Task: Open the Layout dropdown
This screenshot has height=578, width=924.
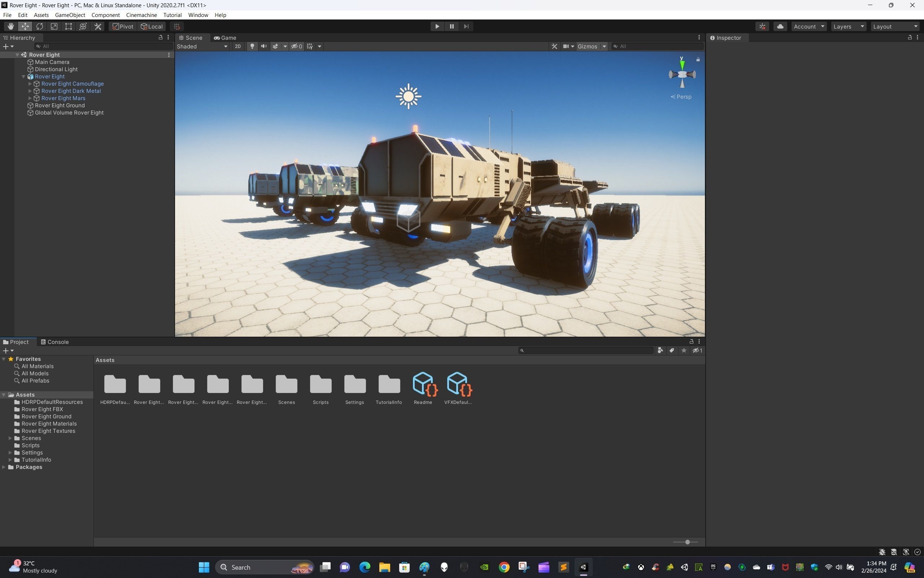Action: click(x=895, y=26)
